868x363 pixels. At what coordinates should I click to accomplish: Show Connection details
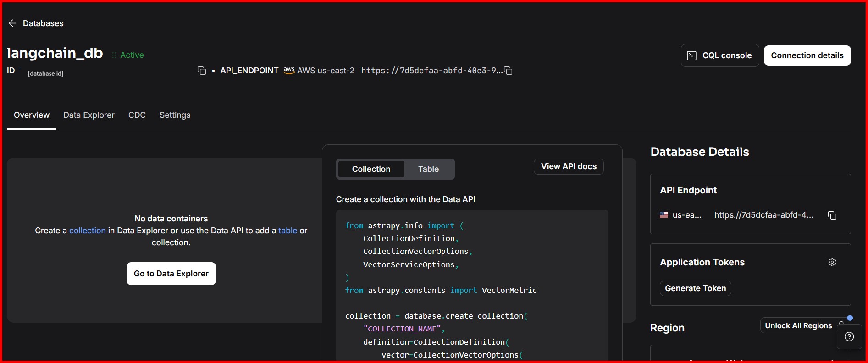click(807, 55)
